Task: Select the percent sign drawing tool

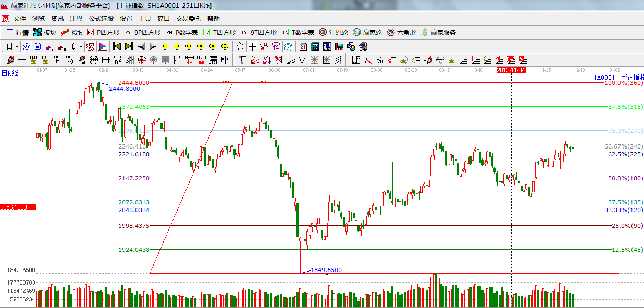Action: coord(379,60)
